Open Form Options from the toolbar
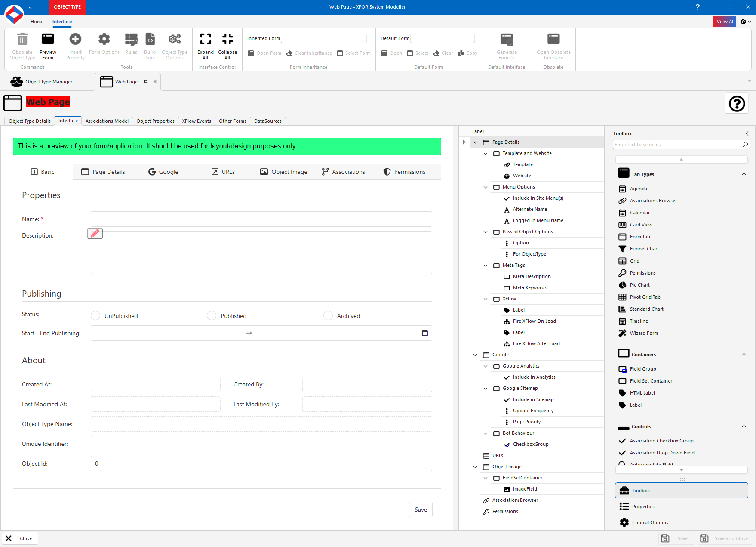This screenshot has height=547, width=756. (x=104, y=45)
